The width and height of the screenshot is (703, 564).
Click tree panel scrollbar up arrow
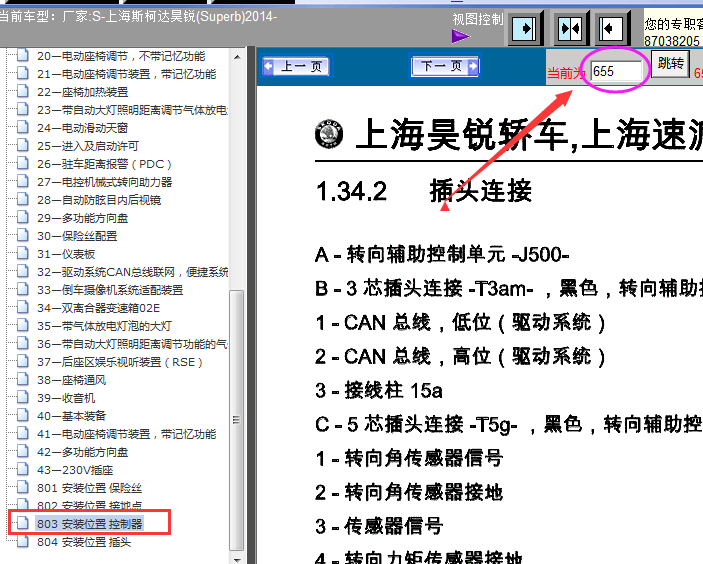coord(237,57)
